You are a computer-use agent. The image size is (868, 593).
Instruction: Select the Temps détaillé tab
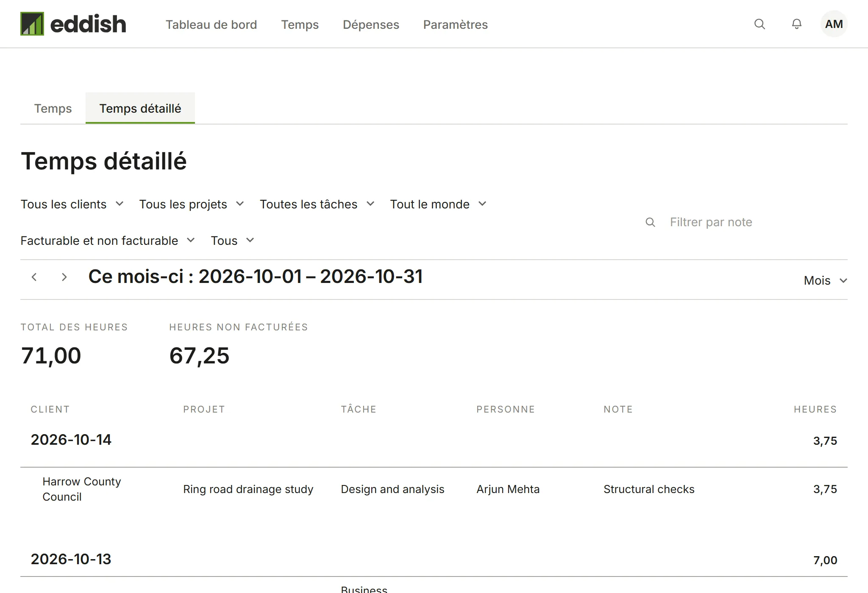[140, 108]
